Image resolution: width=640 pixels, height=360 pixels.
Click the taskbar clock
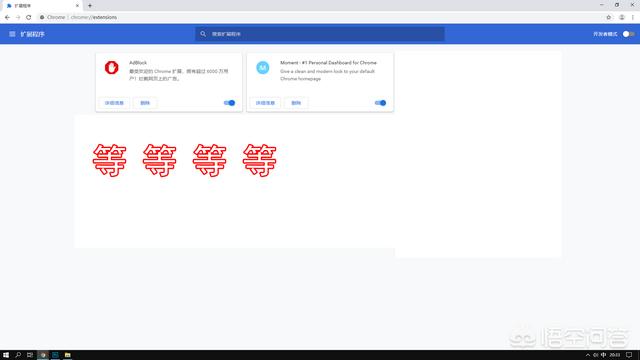click(615, 355)
